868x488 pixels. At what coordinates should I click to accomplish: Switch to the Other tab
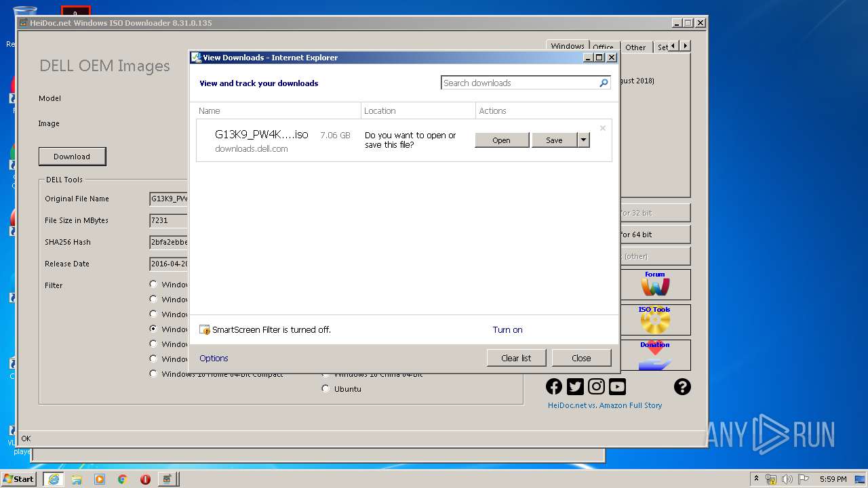(x=635, y=47)
